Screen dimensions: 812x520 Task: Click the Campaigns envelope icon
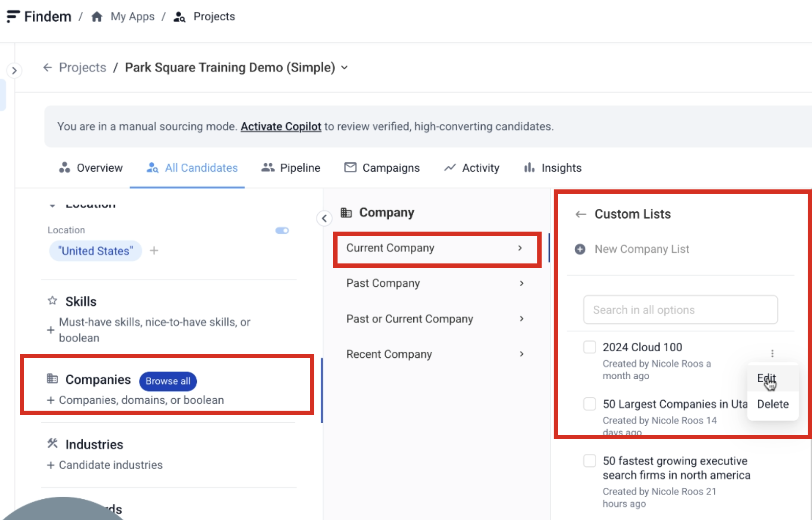(350, 167)
